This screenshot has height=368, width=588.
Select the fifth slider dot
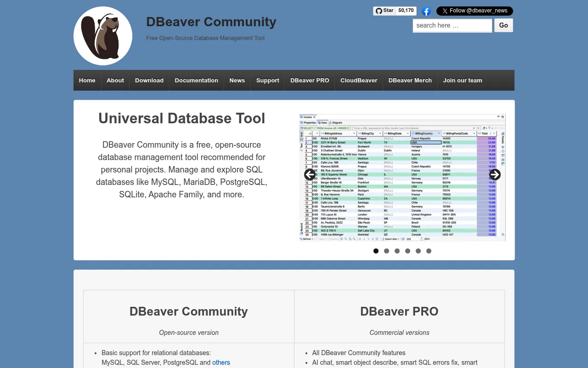(418, 251)
